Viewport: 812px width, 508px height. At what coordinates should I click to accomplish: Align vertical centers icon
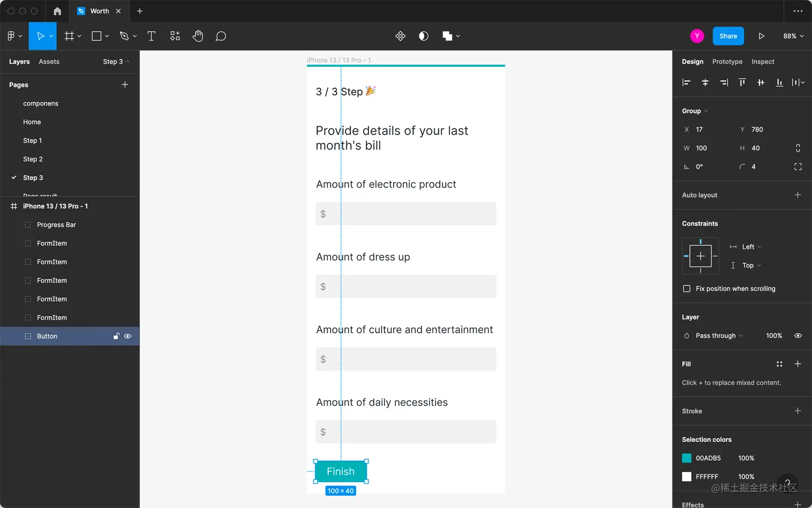pos(761,82)
